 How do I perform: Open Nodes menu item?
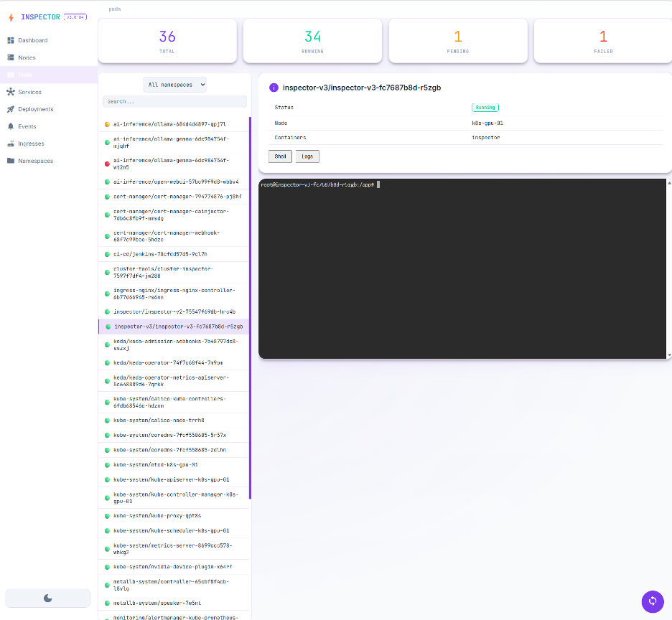pos(49,57)
